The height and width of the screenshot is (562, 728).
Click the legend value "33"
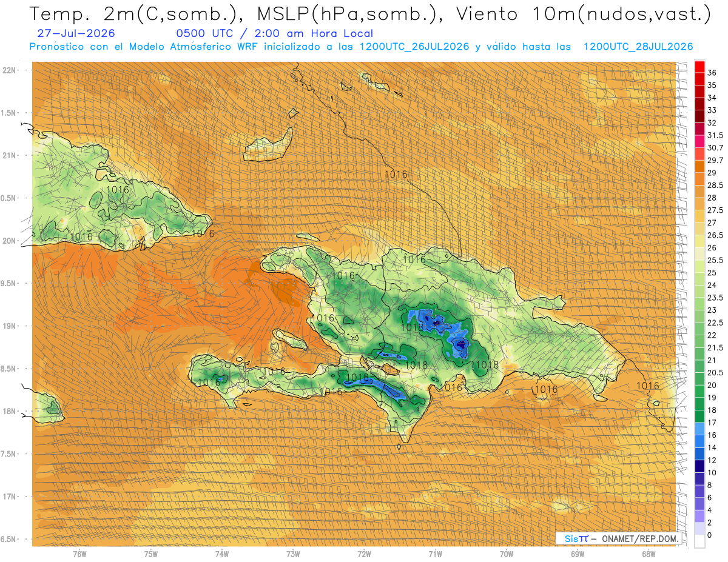(x=712, y=110)
